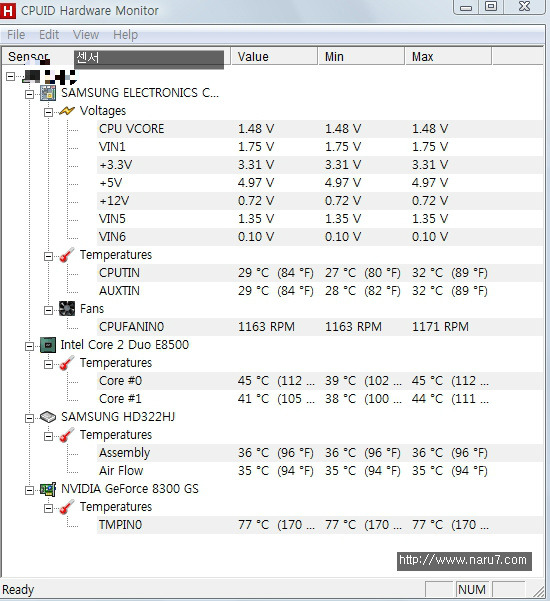Minimize the Hardware Monitor window
The height and width of the screenshot is (601, 550).
(466, 7)
